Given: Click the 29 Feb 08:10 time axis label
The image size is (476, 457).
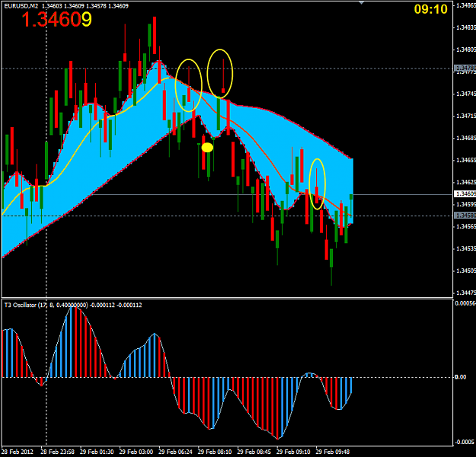Looking at the screenshot, I should tap(215, 452).
